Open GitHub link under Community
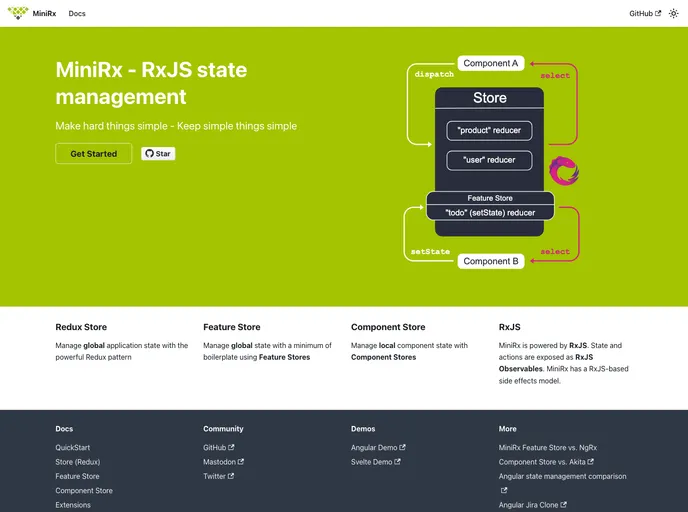Image resolution: width=688 pixels, height=512 pixels. point(219,448)
